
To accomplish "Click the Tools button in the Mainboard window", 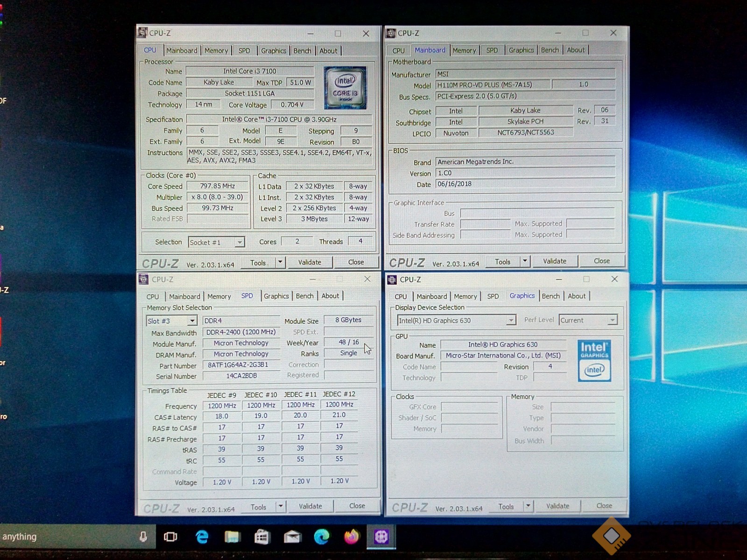I will click(x=502, y=262).
